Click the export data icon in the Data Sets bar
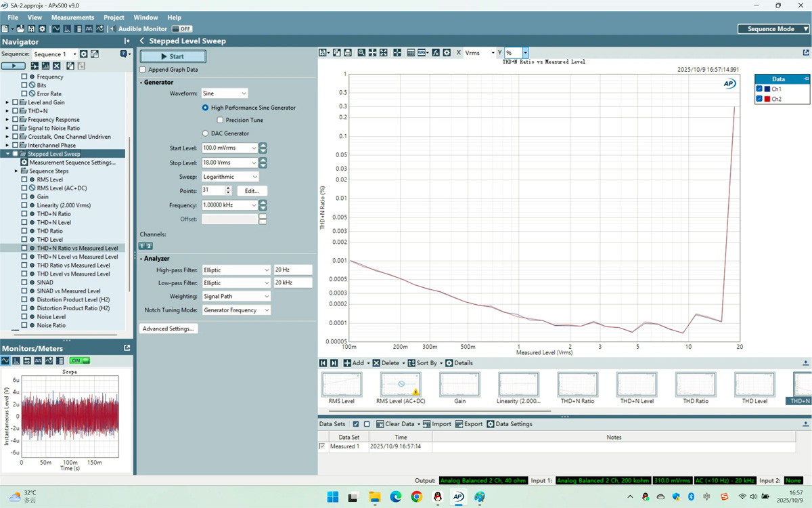 (460, 424)
